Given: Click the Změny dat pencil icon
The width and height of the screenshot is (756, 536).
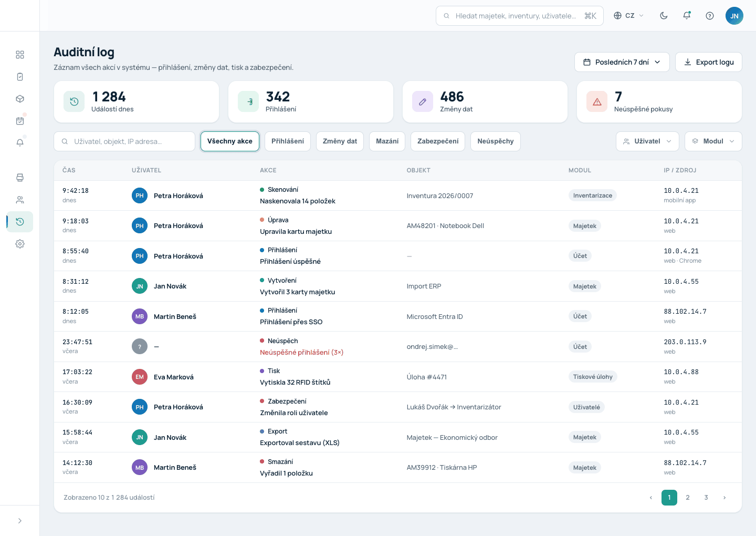Looking at the screenshot, I should click(423, 102).
